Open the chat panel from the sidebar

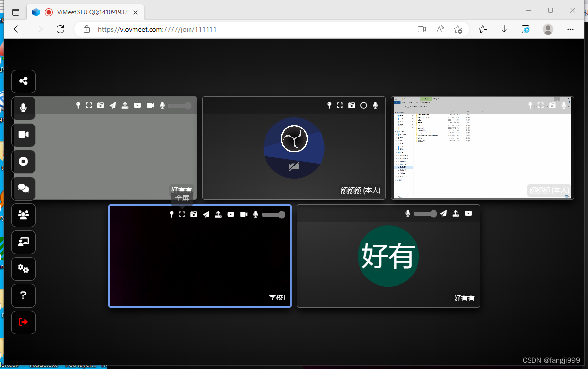coord(23,188)
